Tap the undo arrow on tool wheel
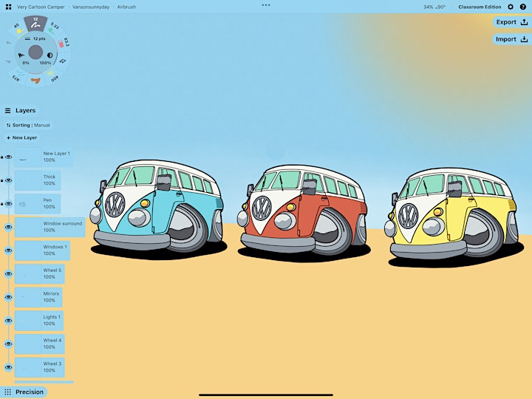Viewport: 532px width, 399px height. (x=8, y=43)
